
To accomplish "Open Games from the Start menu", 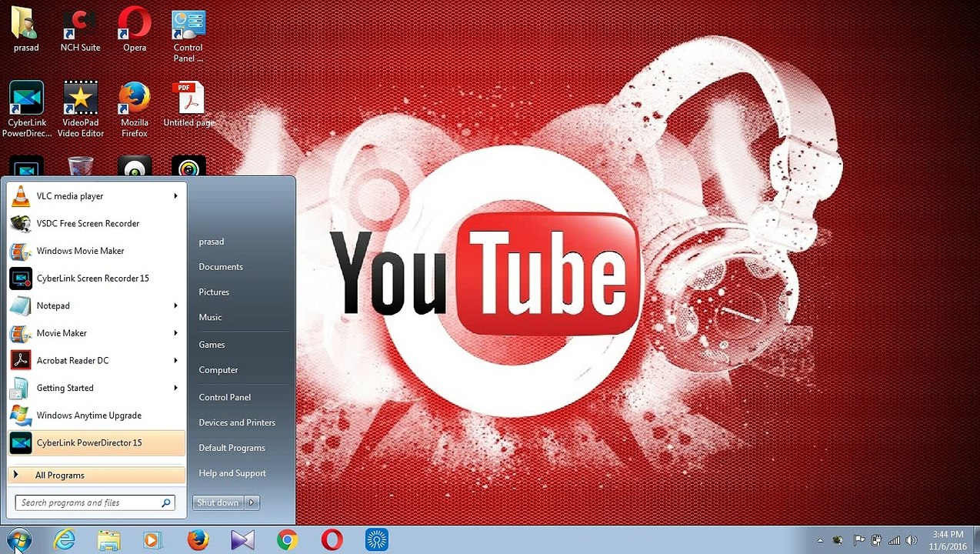I will [212, 345].
